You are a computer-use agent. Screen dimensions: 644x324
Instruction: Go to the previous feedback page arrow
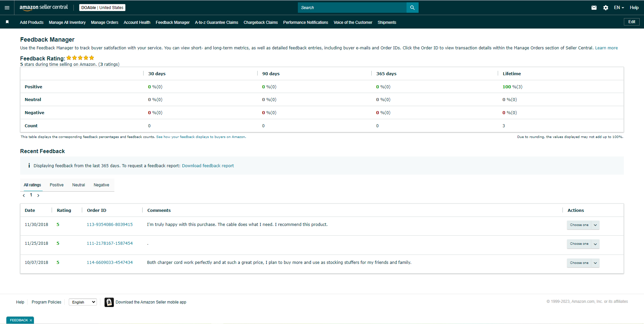point(24,195)
